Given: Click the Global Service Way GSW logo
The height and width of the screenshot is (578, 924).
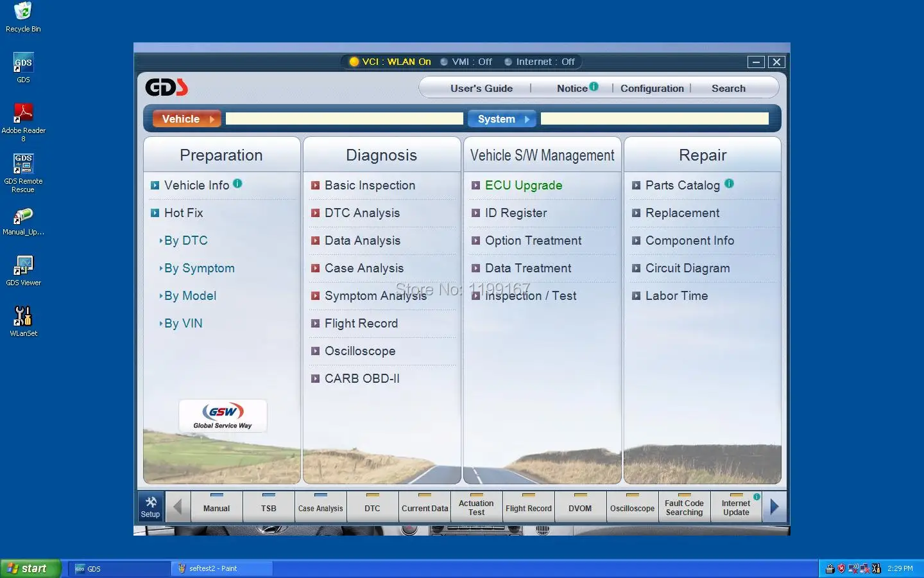Looking at the screenshot, I should click(223, 416).
